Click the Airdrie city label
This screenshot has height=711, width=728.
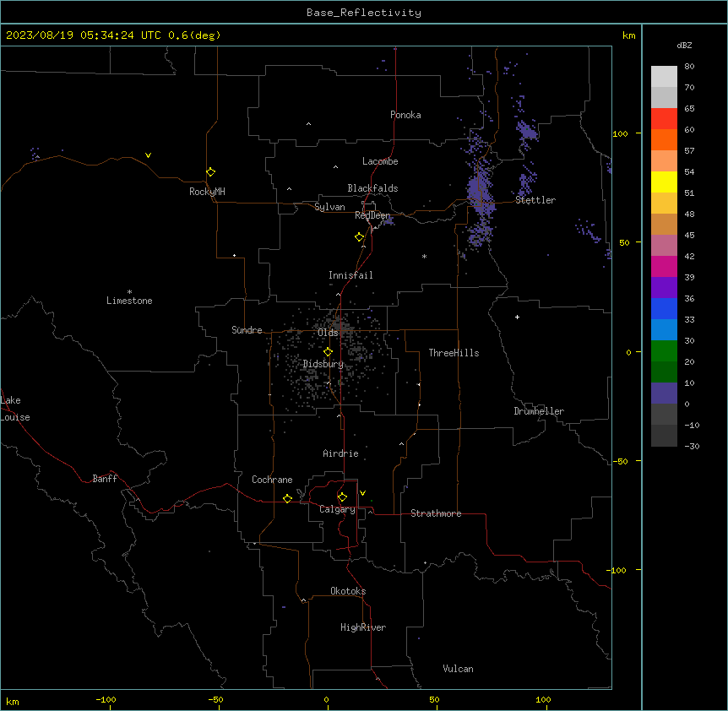[341, 453]
